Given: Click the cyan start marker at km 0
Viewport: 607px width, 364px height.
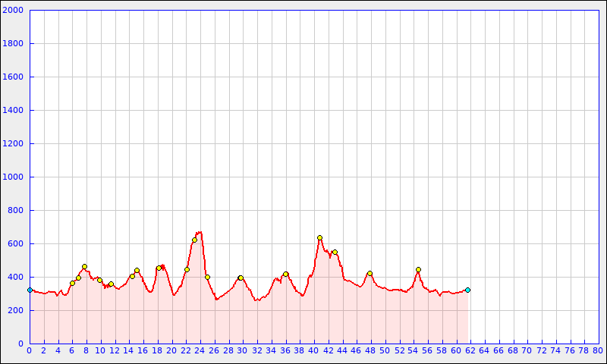Looking at the screenshot, I should [x=30, y=290].
